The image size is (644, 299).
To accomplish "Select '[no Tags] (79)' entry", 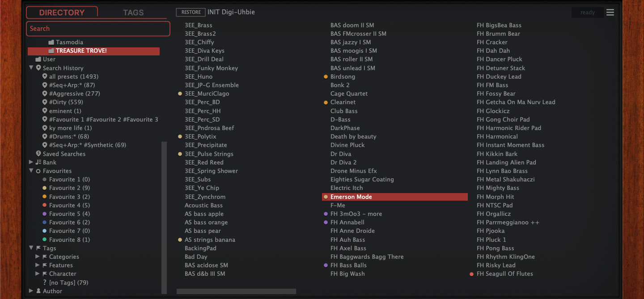I will (68, 282).
